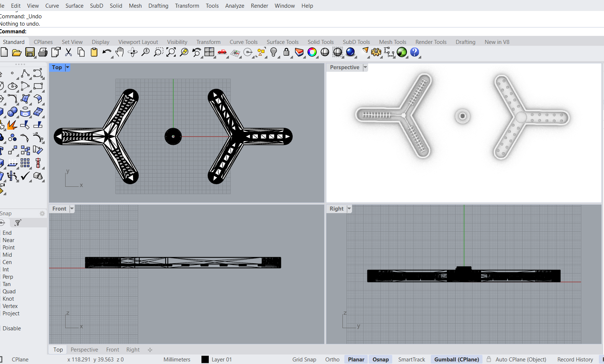Toggle Ortho mode in status bar
The image size is (604, 364).
(x=332, y=360)
